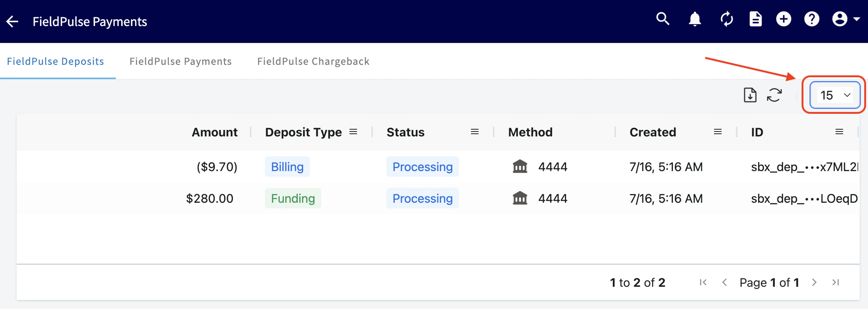This screenshot has width=868, height=309.
Task: Click created date in Funding row
Action: [x=666, y=198]
